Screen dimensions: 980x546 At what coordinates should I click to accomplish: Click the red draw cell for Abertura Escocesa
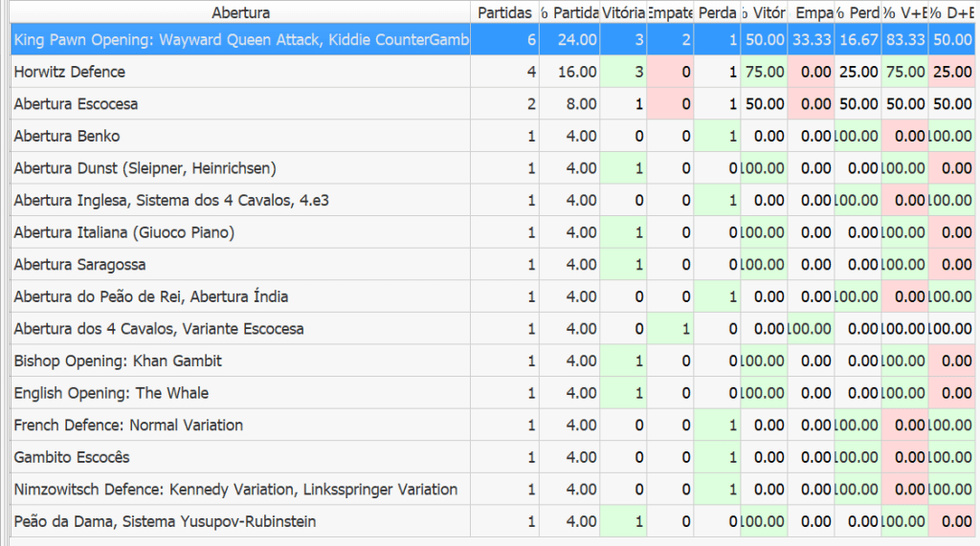tap(670, 104)
